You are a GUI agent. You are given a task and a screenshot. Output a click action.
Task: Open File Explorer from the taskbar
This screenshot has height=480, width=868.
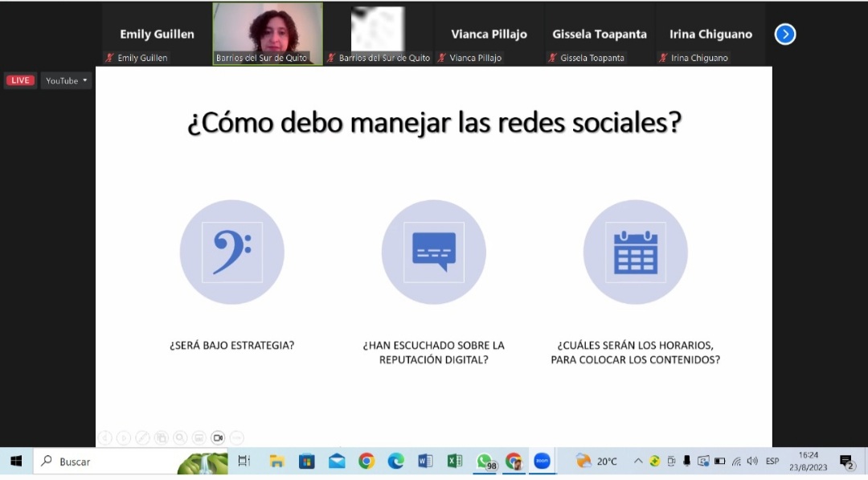point(276,461)
